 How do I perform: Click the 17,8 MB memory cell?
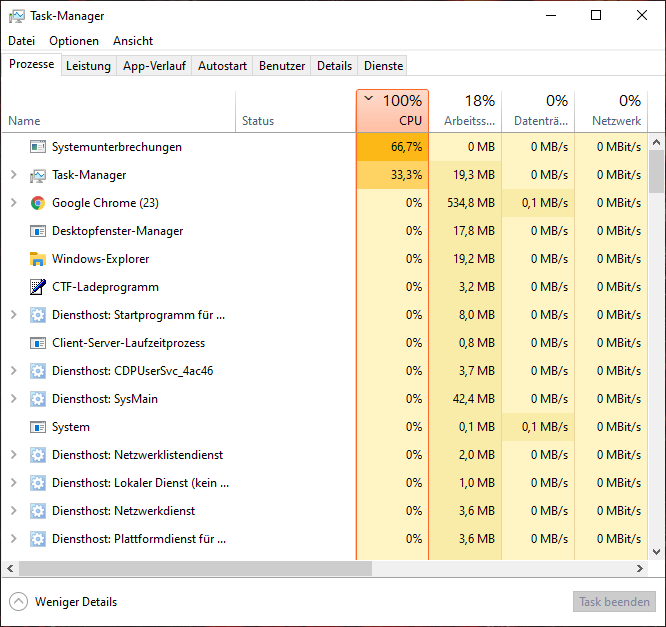pyautogui.click(x=466, y=231)
